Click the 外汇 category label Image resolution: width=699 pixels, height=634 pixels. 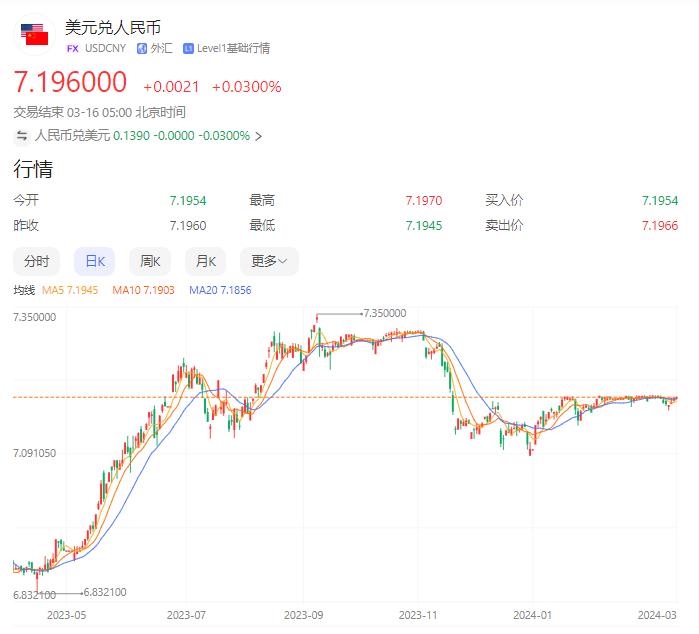point(160,48)
